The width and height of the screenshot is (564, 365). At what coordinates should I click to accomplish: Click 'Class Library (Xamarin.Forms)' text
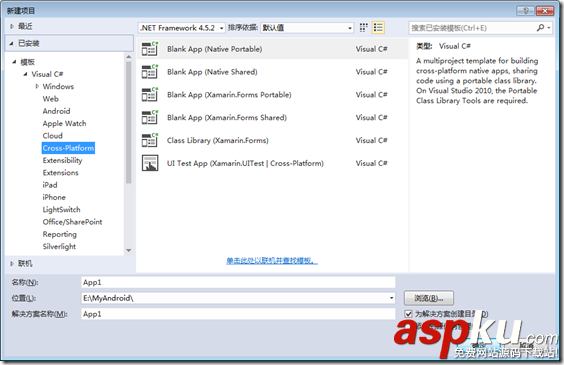(218, 140)
